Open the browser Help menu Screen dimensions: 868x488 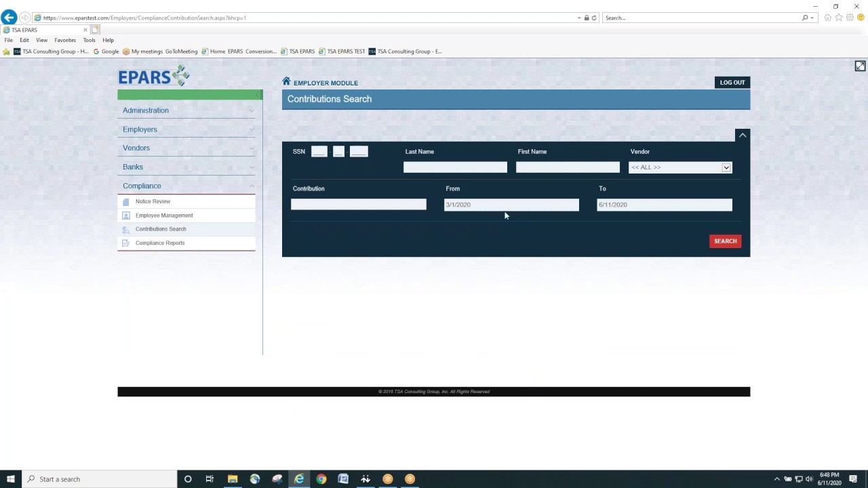[108, 40]
